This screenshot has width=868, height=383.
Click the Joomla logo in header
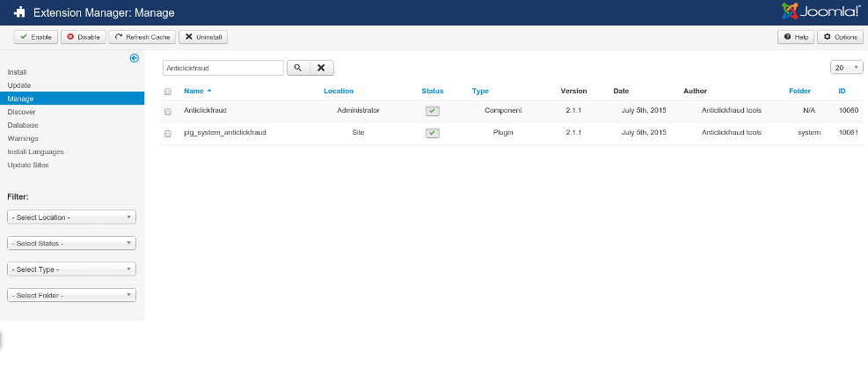pyautogui.click(x=820, y=11)
